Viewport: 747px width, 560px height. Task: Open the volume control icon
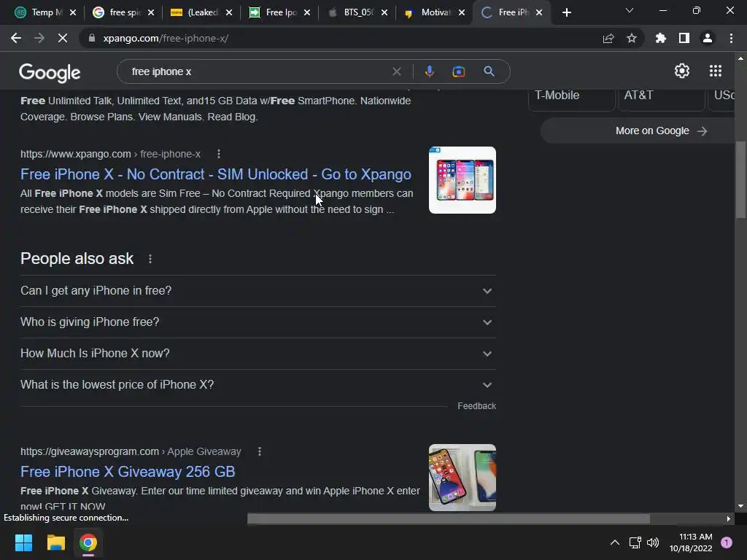click(x=653, y=542)
